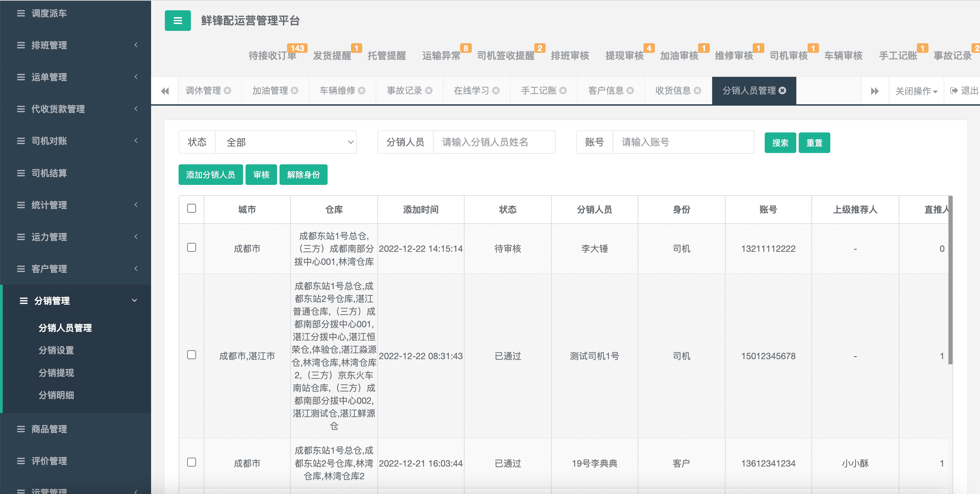980x494 pixels.
Task: Click the list icon beside 评价管理
Action: point(21,461)
